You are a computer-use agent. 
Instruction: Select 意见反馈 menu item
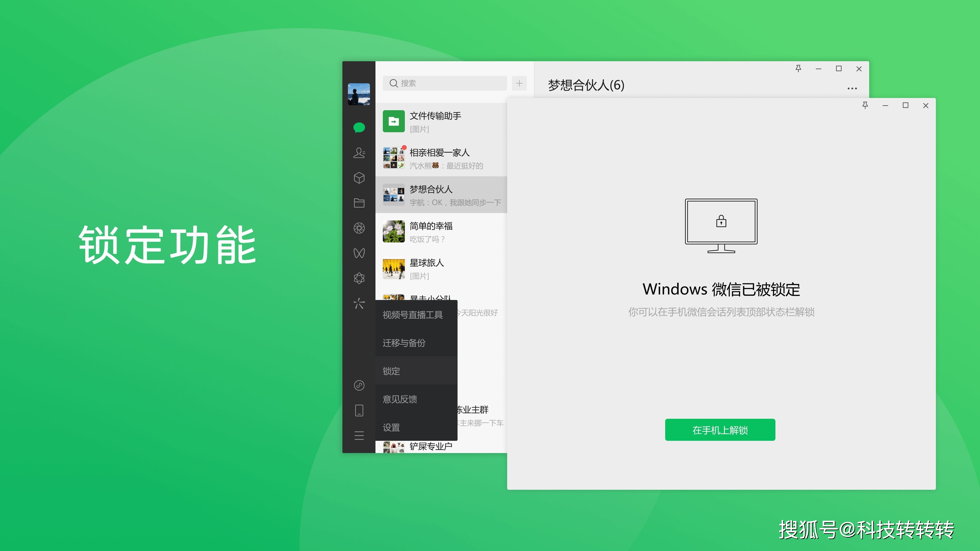click(416, 399)
